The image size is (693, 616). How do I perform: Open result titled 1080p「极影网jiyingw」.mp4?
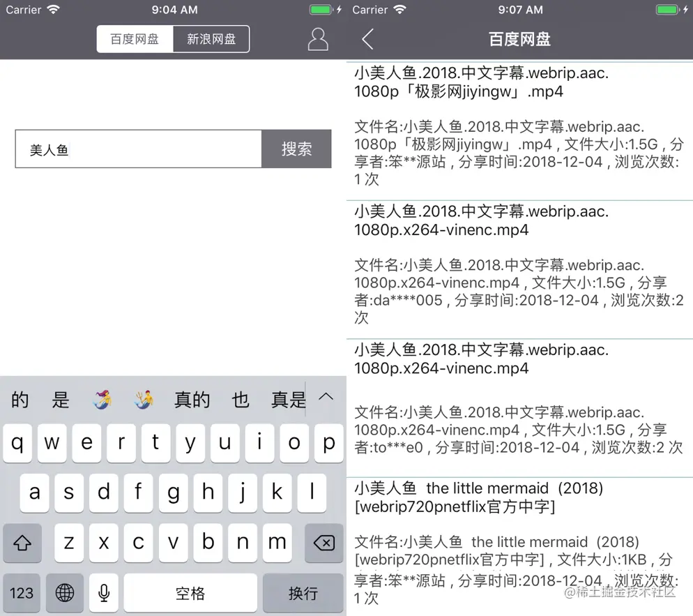tap(520, 131)
